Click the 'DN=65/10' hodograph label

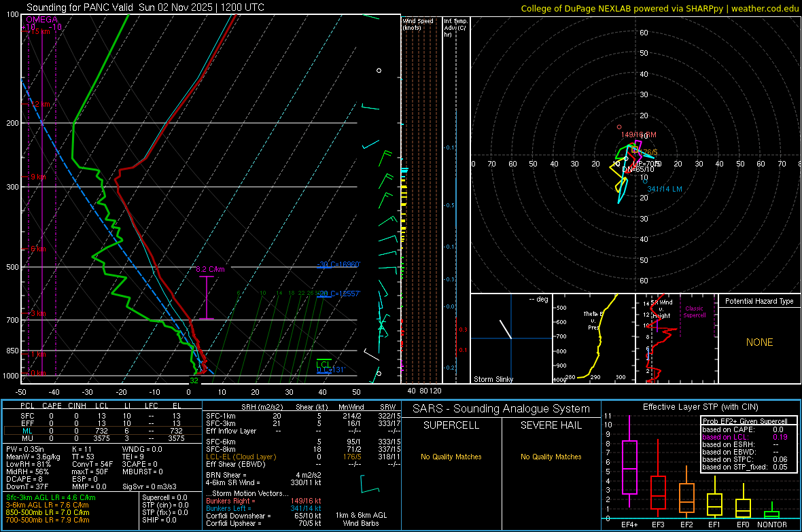638,169
